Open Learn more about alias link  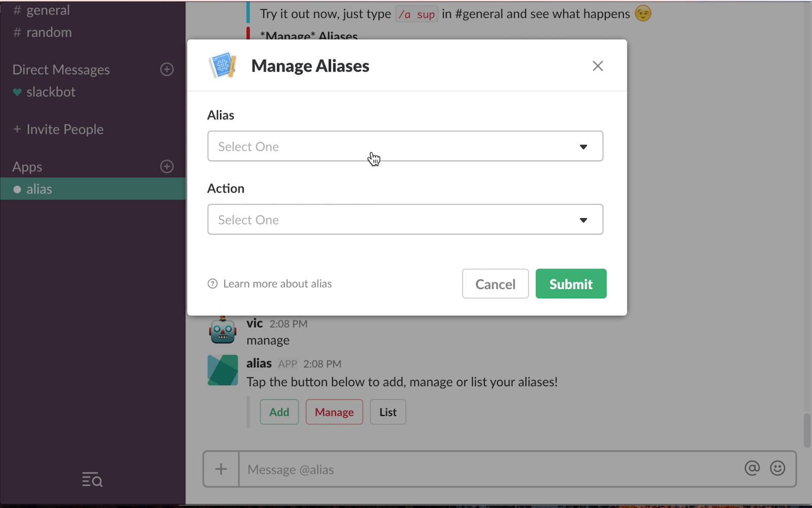[x=277, y=283]
